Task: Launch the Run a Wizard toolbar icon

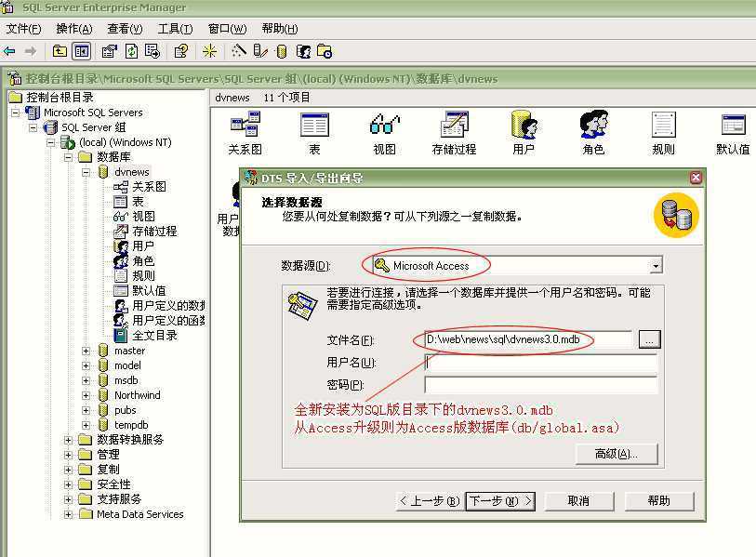Action: coord(239,50)
